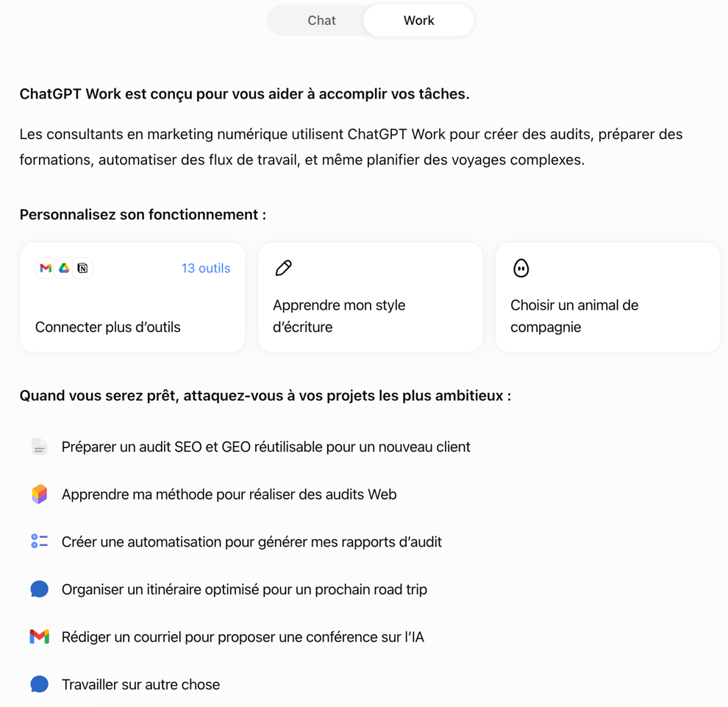Click the pencil writing style icon
The image size is (728, 707).
284,268
